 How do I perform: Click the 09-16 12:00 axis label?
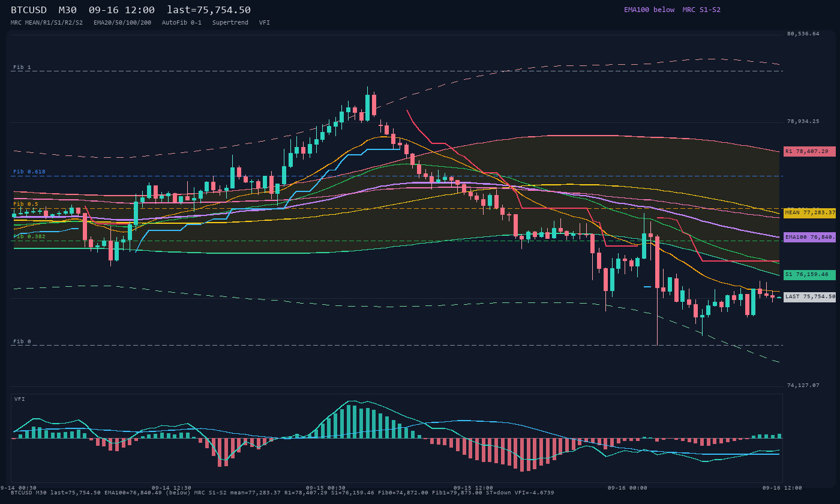(x=782, y=488)
